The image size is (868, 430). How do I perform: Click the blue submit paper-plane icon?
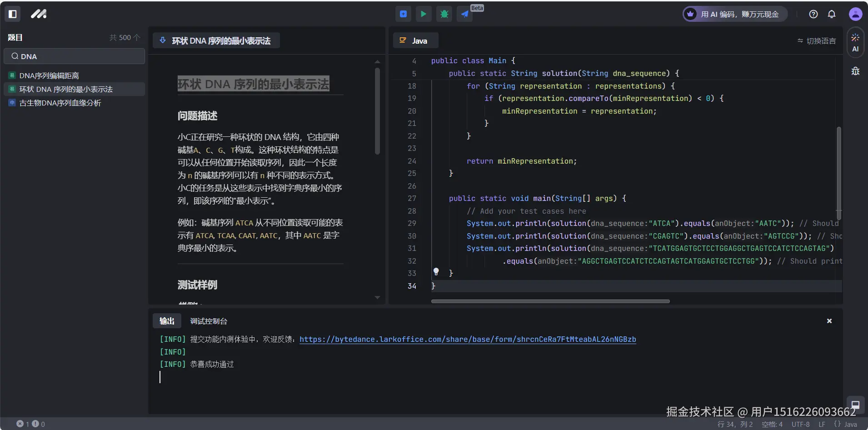(x=464, y=14)
